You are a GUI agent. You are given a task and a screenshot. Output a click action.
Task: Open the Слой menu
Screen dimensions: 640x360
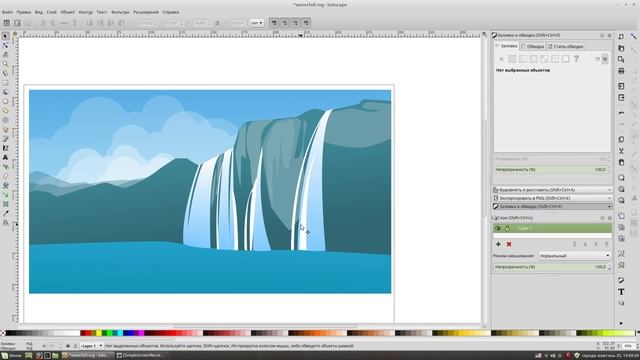pos(51,12)
